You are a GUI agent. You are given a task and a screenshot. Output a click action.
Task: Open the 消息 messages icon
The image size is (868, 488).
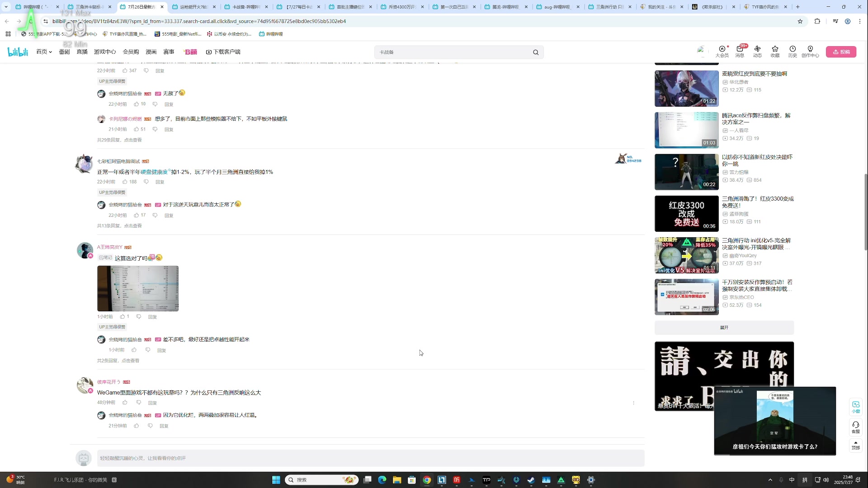(740, 52)
